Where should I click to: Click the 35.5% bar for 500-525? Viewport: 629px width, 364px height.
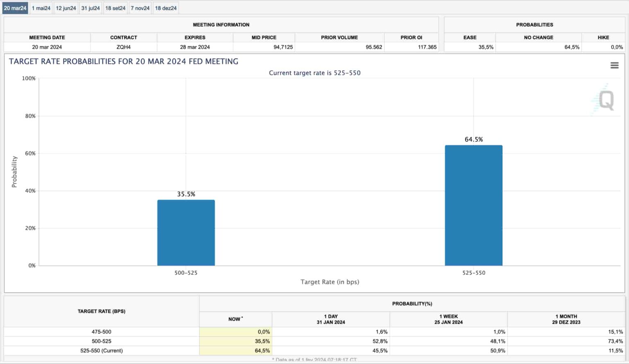point(186,233)
